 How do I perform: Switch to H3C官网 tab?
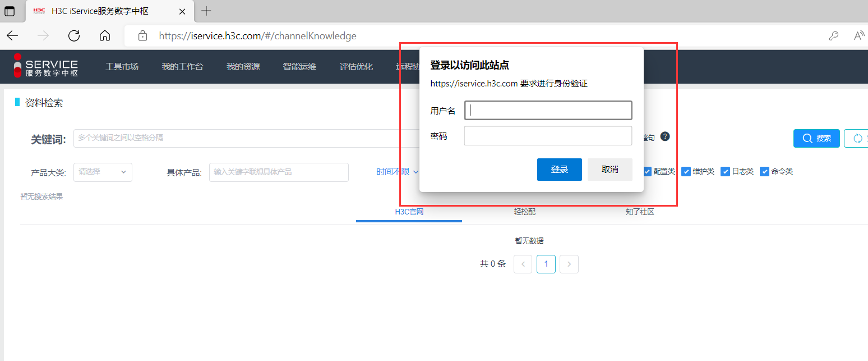click(x=409, y=212)
